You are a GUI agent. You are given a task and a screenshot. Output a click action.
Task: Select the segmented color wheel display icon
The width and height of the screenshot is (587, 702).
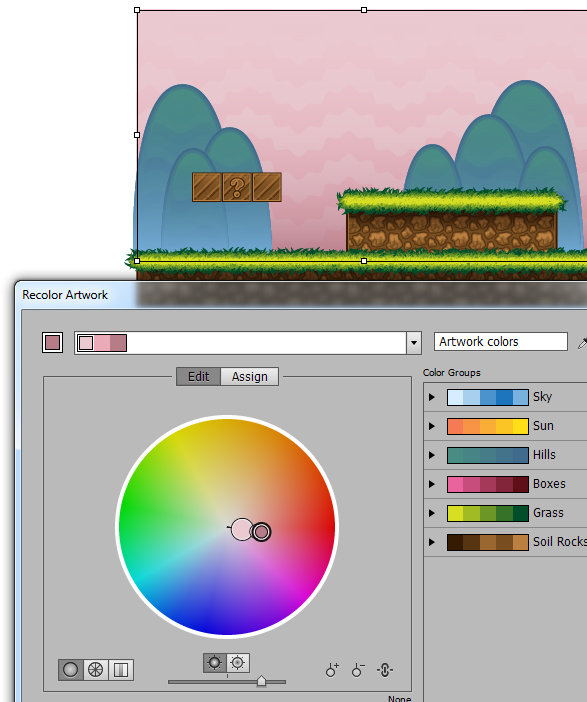click(x=95, y=670)
